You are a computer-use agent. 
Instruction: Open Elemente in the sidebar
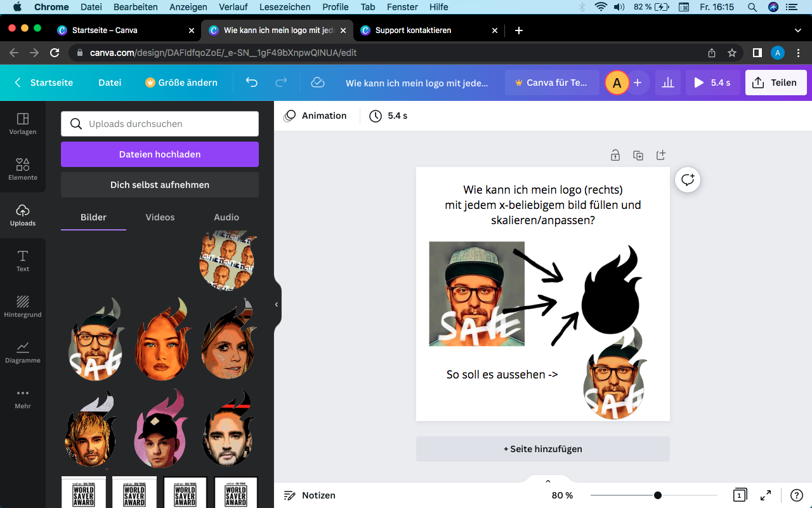click(x=23, y=170)
